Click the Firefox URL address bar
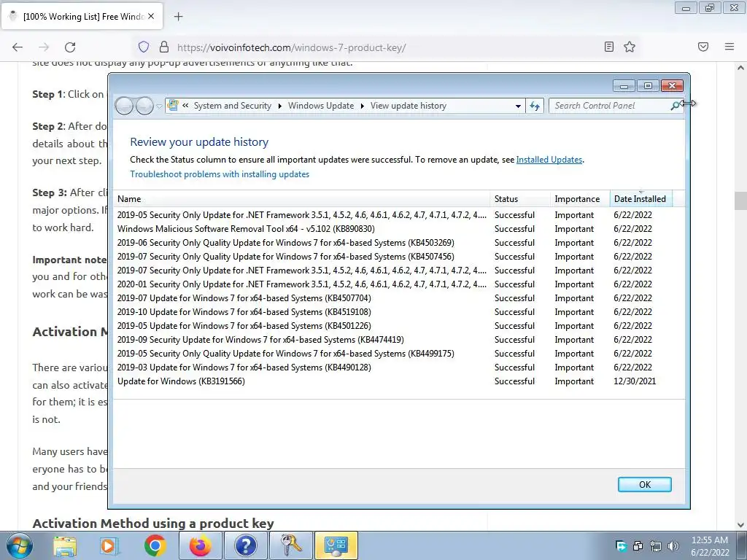 pos(386,47)
